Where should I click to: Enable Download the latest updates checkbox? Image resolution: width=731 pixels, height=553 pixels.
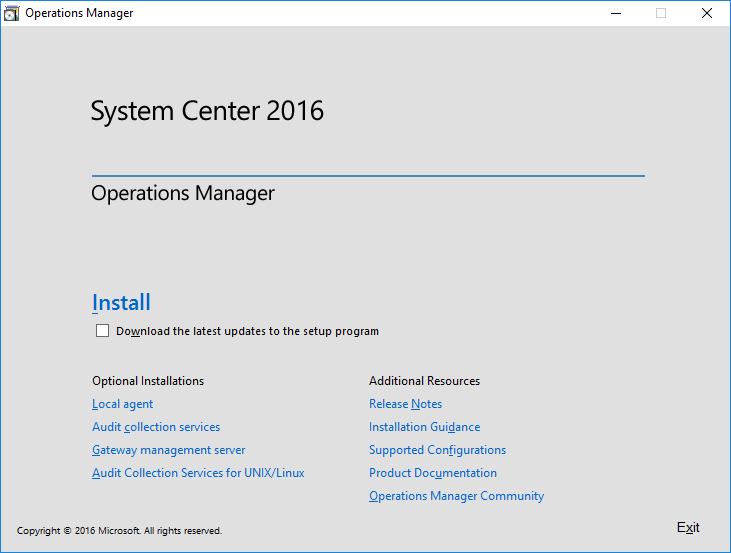pos(103,331)
